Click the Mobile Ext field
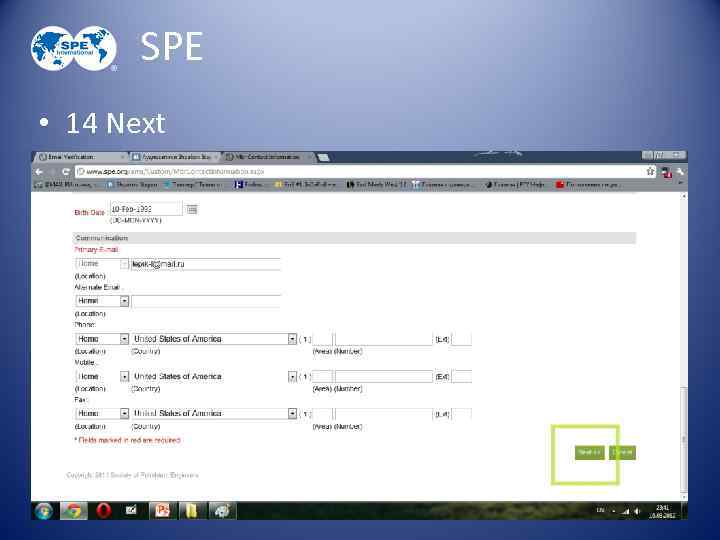 tap(461, 377)
